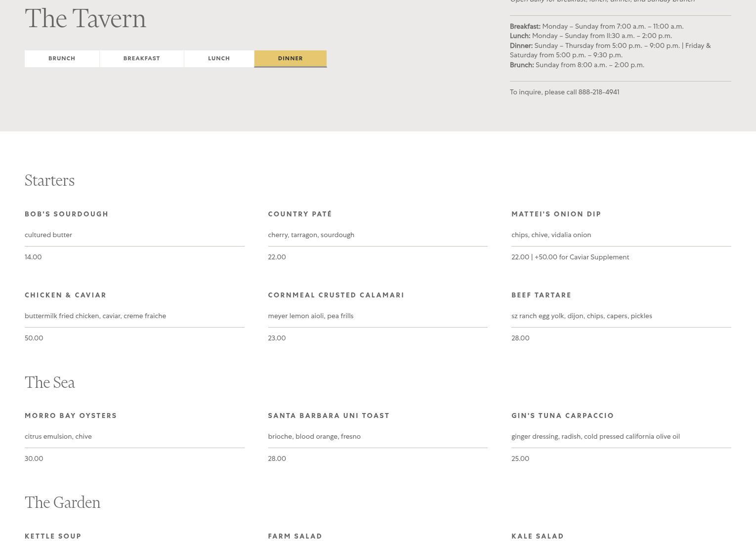
Task: Click The Tavern page title
Action: 85,19
